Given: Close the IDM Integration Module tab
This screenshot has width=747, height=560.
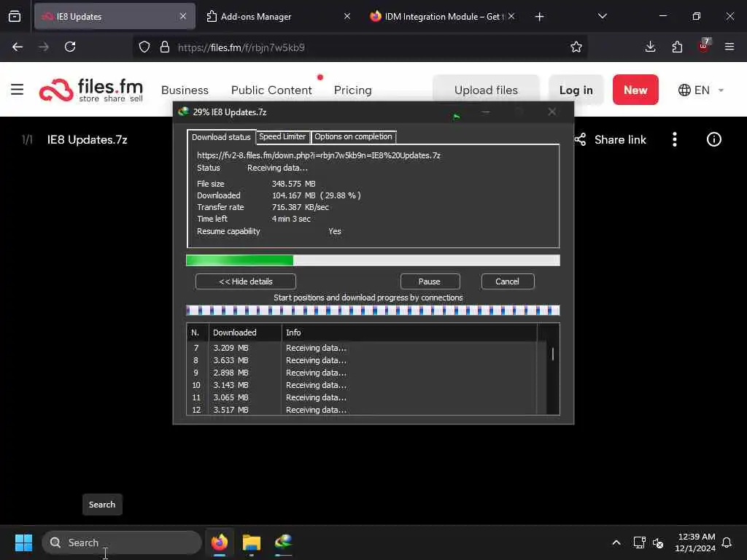Looking at the screenshot, I should tap(511, 16).
